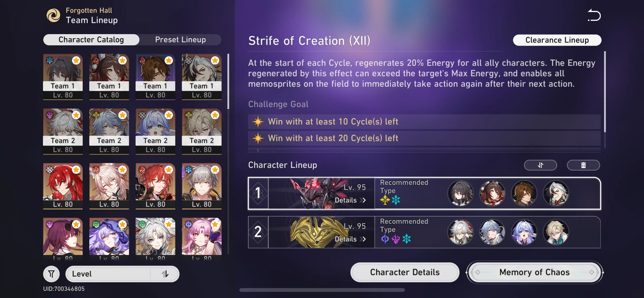Viewport: 644px width, 298px height.
Task: Expand Details for stage 2 enemy
Action: pyautogui.click(x=350, y=239)
